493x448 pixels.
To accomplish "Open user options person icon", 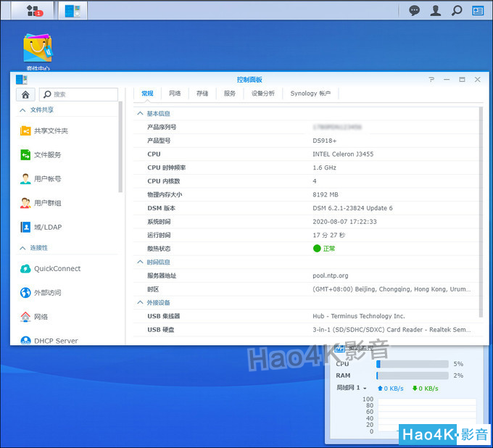I will tap(436, 10).
